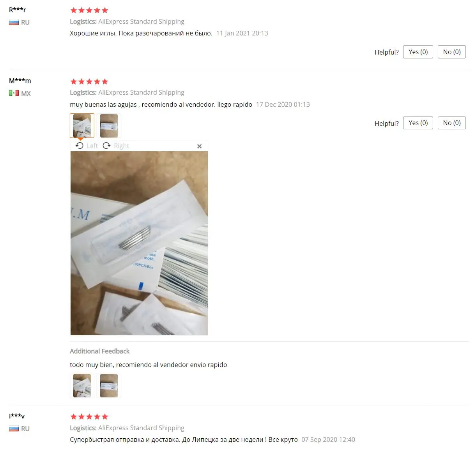Click the Russian flag icon beside R***r
Screen dimensions: 476x450
tap(14, 22)
